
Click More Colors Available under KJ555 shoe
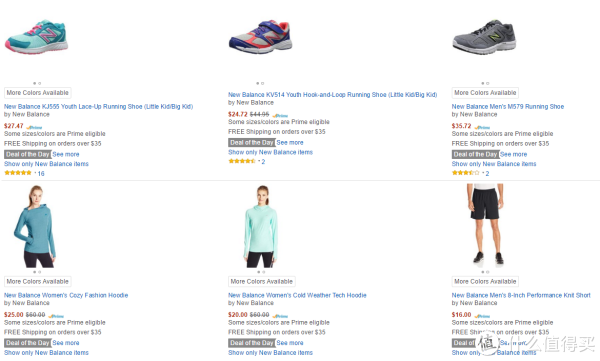click(x=38, y=93)
